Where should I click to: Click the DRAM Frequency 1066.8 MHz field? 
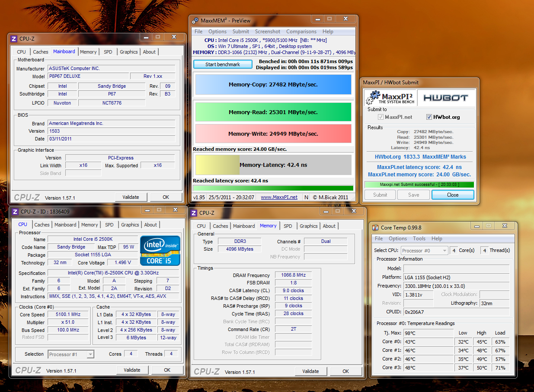tap(293, 275)
